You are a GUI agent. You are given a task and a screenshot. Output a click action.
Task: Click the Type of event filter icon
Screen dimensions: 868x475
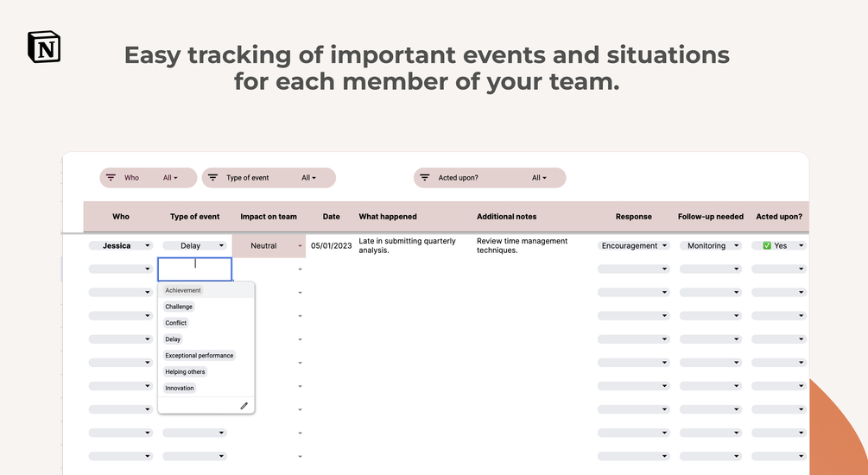[x=212, y=178]
